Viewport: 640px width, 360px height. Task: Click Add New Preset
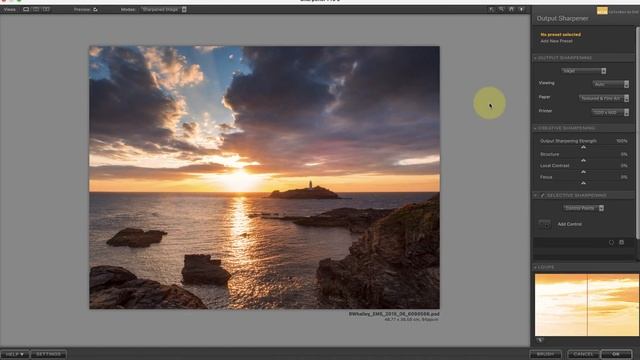556,41
